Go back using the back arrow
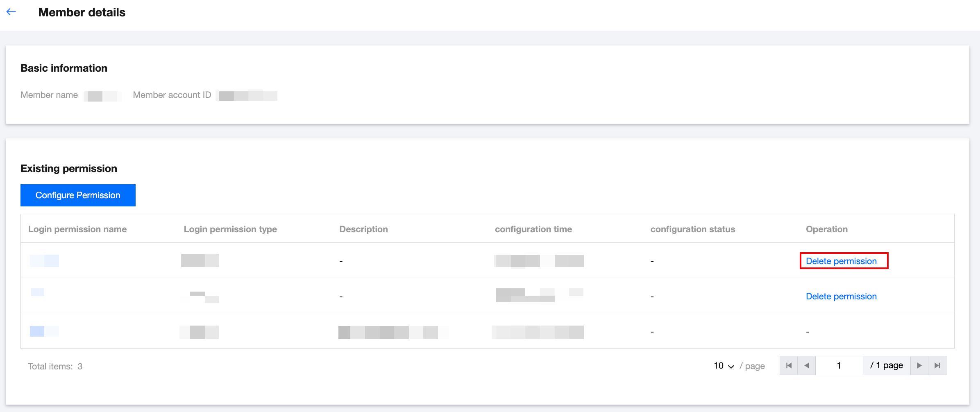This screenshot has height=412, width=980. point(11,12)
